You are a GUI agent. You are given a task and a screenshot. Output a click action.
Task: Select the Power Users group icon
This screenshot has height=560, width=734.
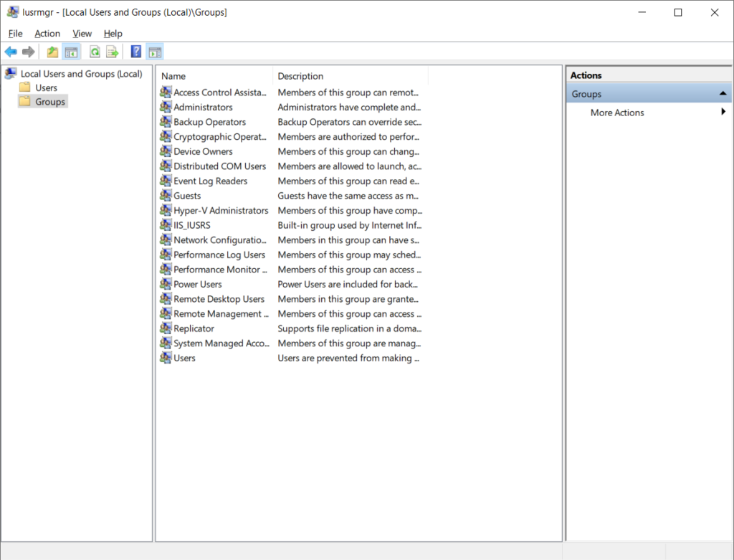165,284
